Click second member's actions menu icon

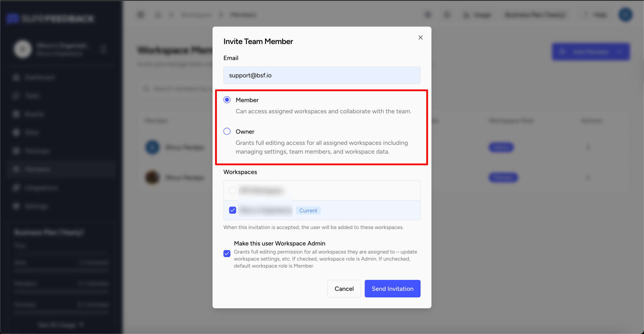(x=588, y=178)
